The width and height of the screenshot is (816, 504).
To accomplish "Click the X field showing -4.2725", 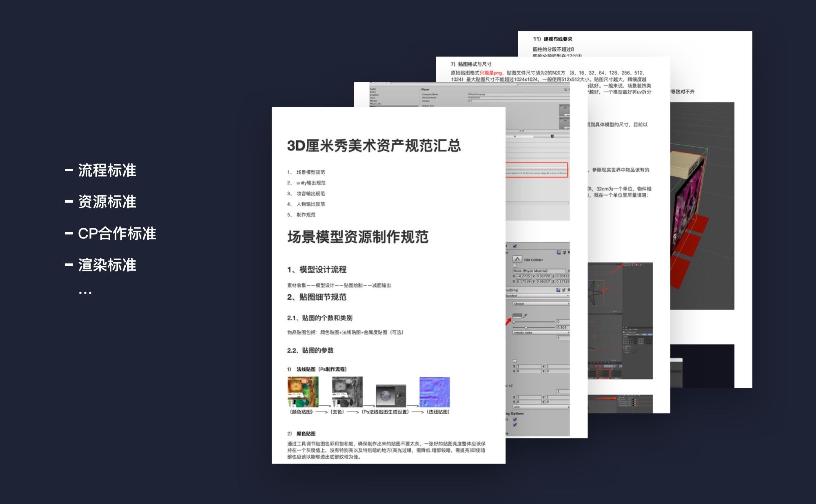I will 524,276.
